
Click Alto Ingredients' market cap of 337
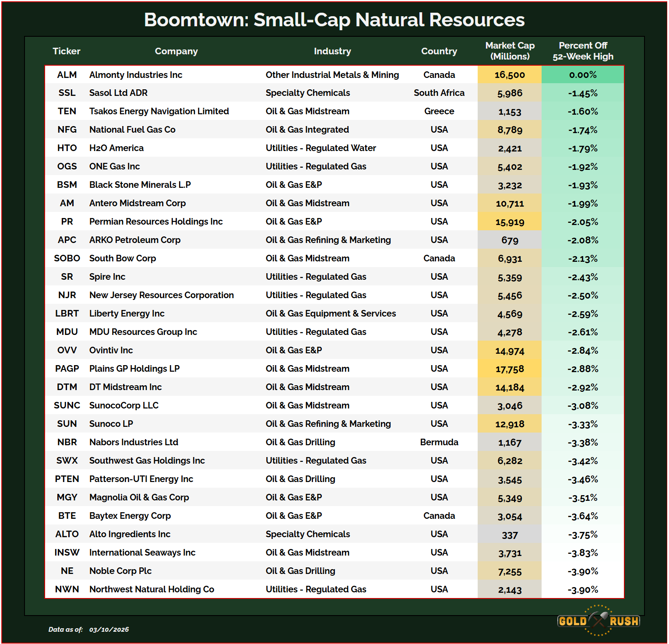tap(510, 535)
